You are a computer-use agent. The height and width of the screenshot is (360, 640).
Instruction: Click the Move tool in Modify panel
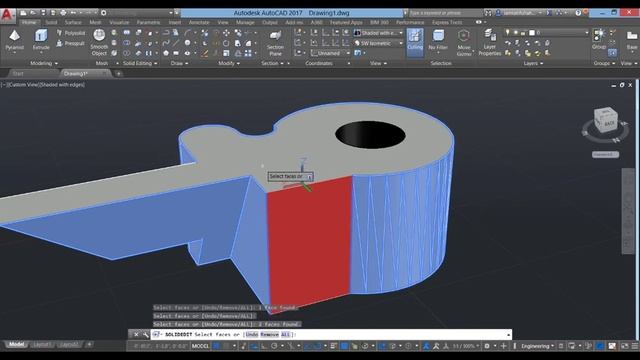[x=226, y=33]
